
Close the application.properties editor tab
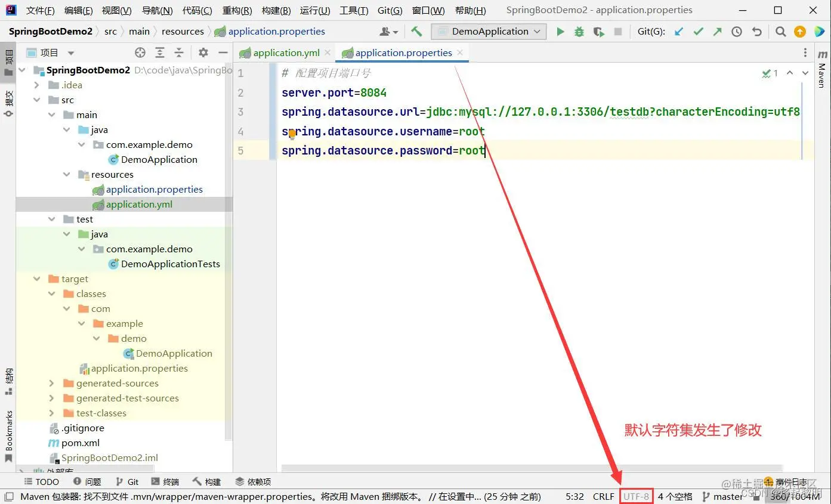click(459, 52)
